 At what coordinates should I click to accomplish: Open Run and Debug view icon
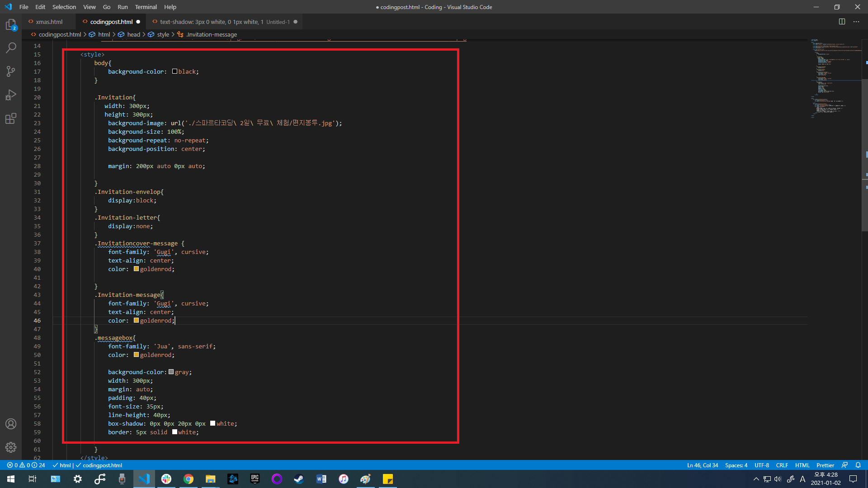(x=11, y=95)
